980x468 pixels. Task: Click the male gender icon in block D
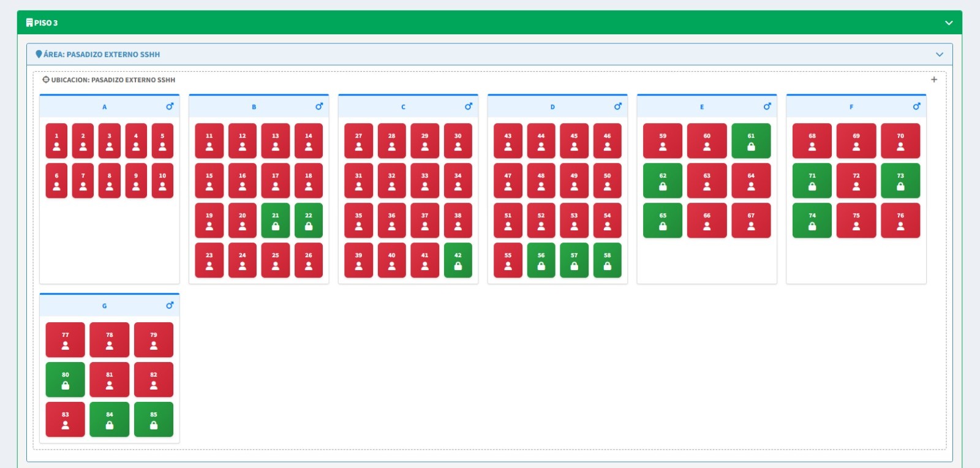[618, 106]
